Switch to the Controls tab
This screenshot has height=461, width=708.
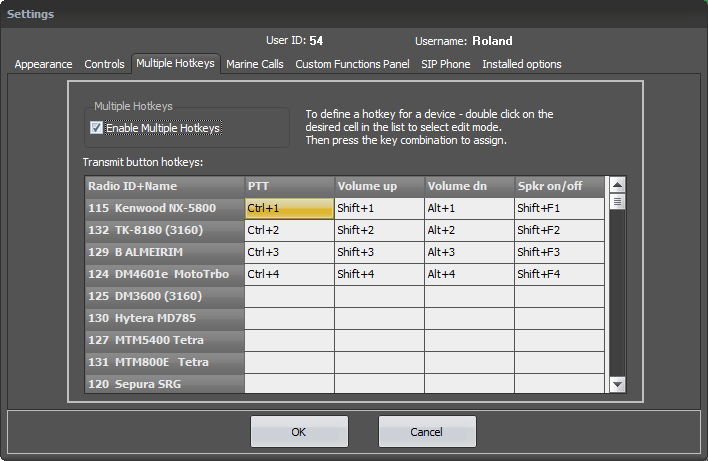[104, 64]
